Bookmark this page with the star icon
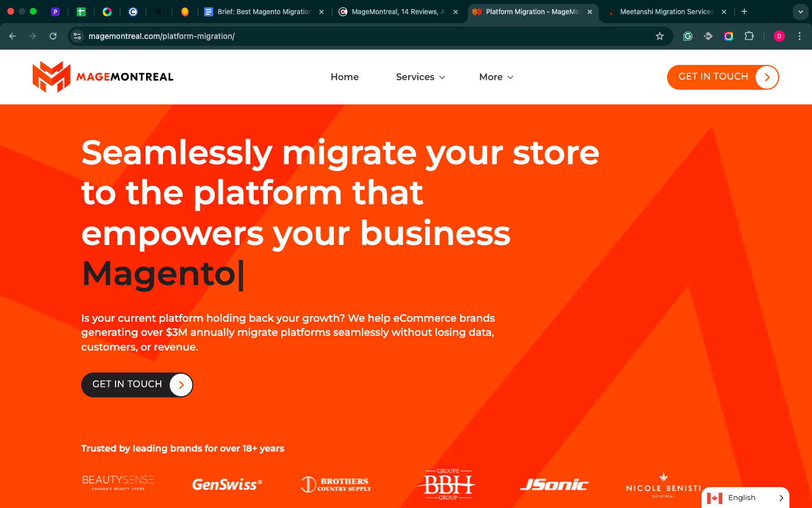812x508 pixels. point(660,36)
